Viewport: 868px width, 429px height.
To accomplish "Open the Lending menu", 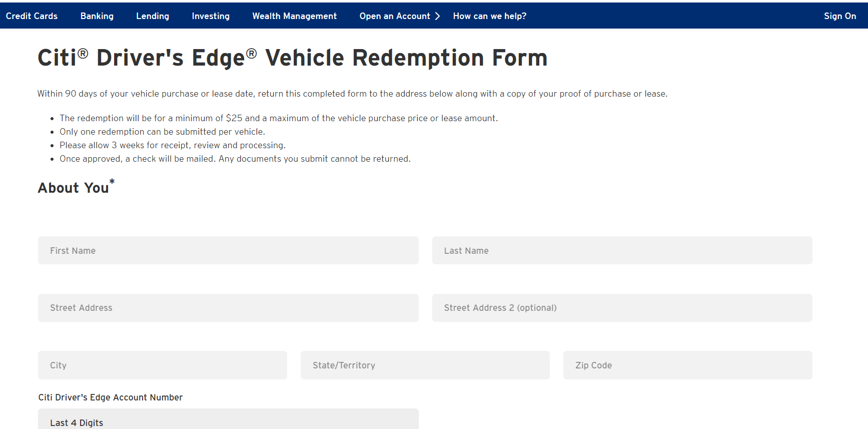I will click(153, 16).
